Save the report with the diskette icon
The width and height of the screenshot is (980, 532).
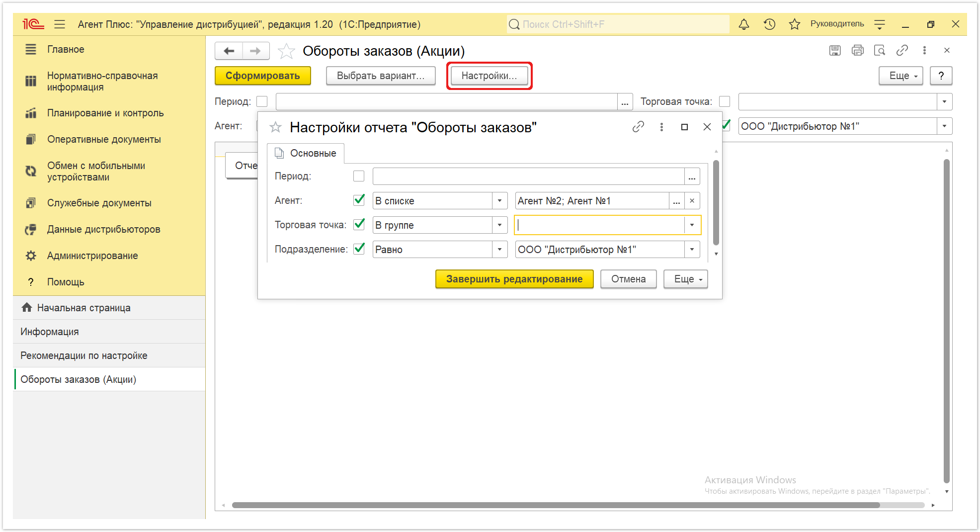(835, 50)
